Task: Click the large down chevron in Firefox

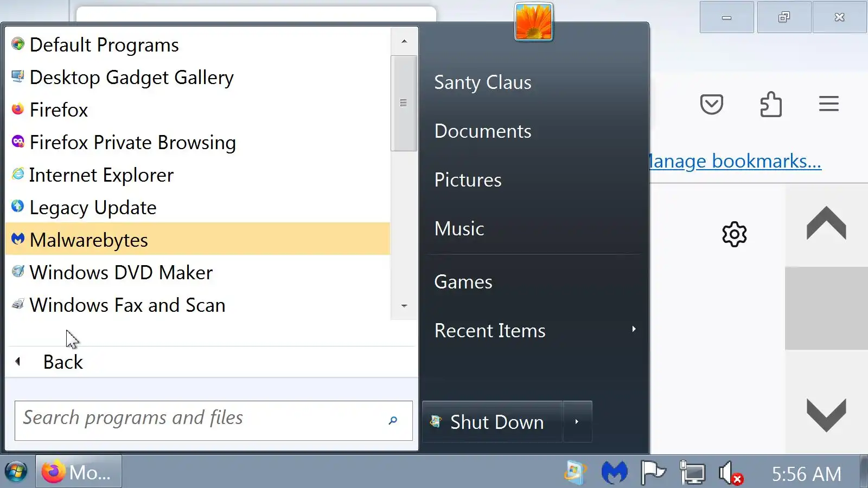Action: pyautogui.click(x=826, y=415)
